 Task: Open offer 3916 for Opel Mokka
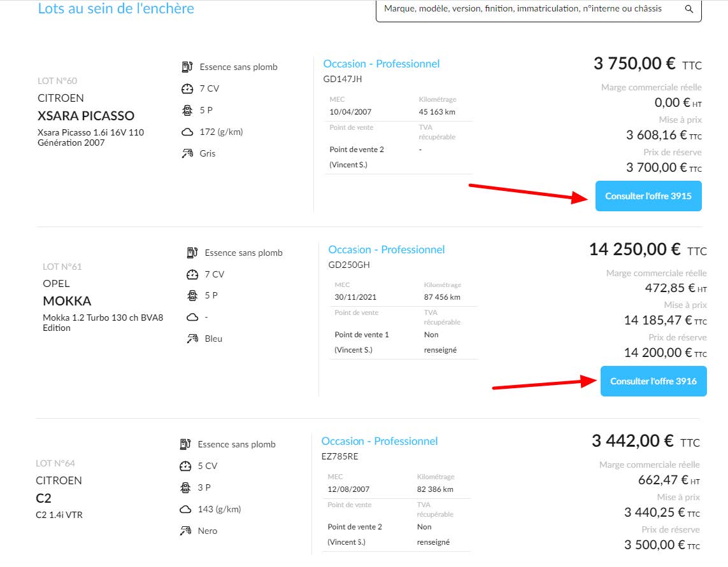coord(653,381)
